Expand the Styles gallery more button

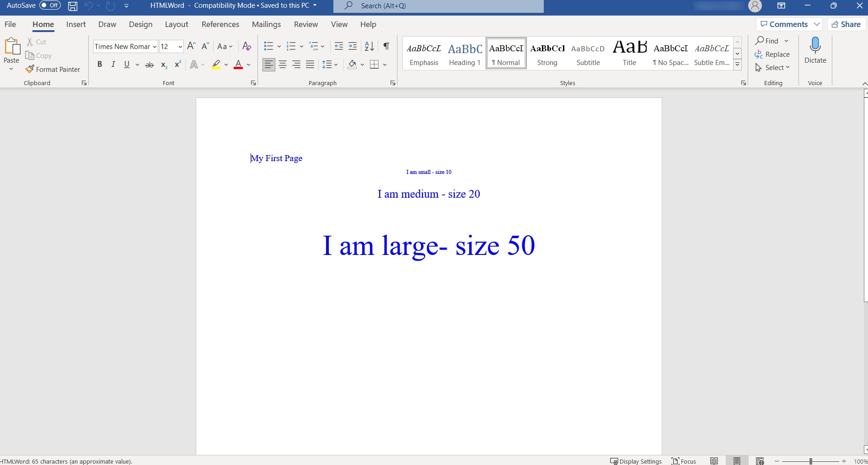coord(738,65)
